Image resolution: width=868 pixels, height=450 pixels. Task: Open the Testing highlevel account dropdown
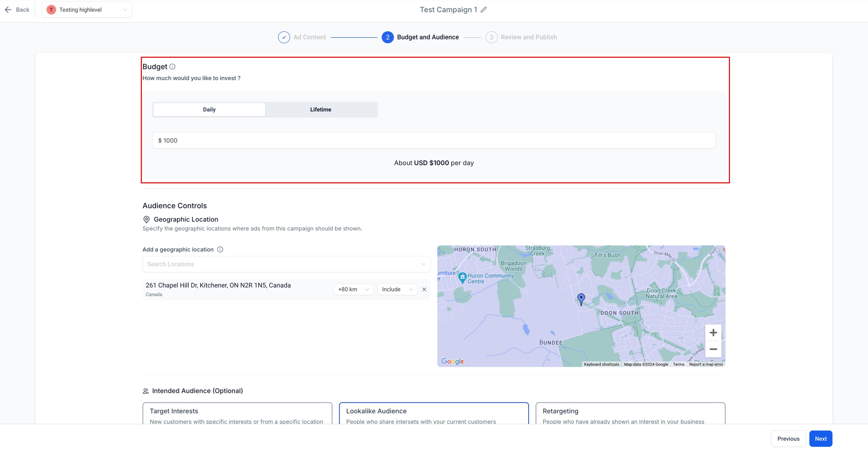click(87, 10)
